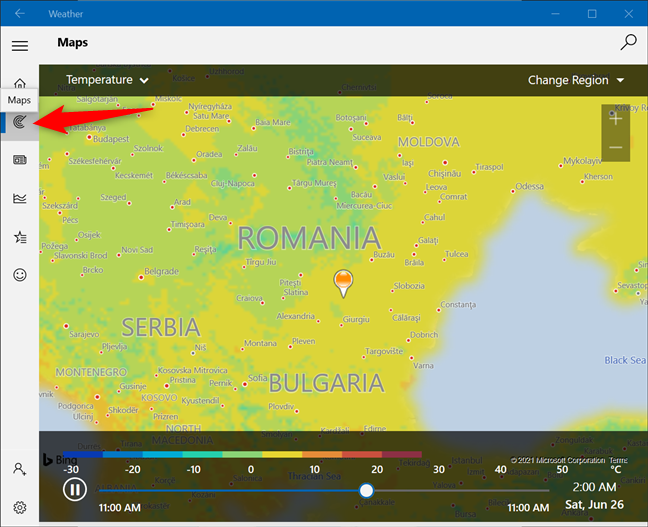Click the Maps page heading
The image size is (648, 527).
73,43
